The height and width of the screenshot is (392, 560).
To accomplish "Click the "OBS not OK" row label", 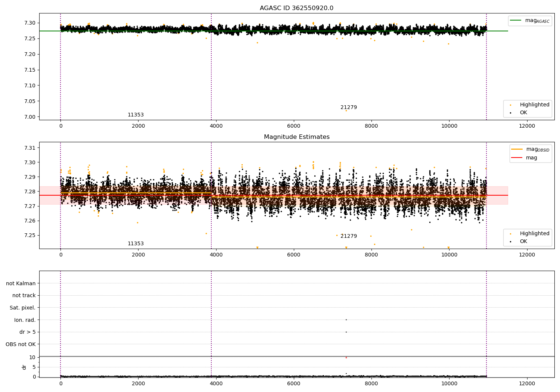I will pos(21,344).
